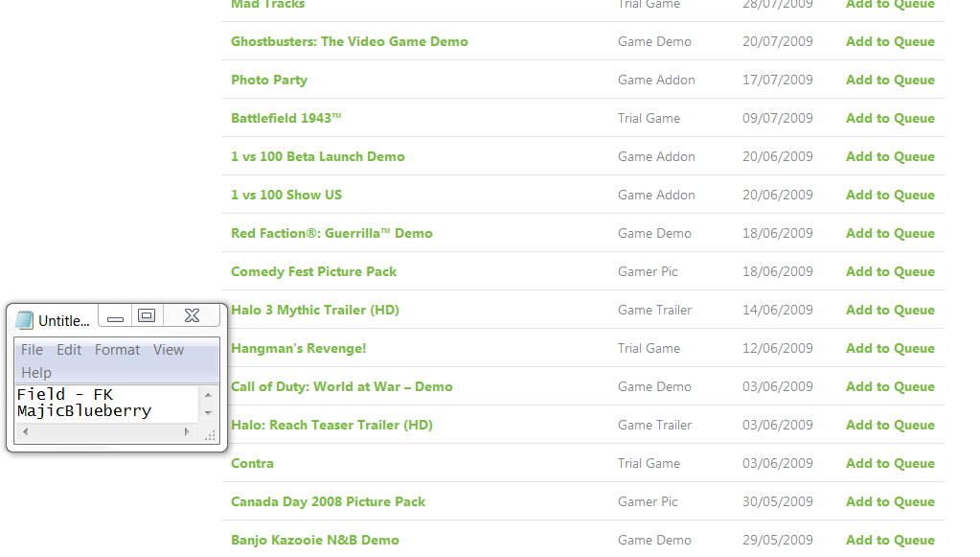Click 'Gamer Pic' type in Comedy Fest row
The height and width of the screenshot is (557, 980).
(x=648, y=272)
